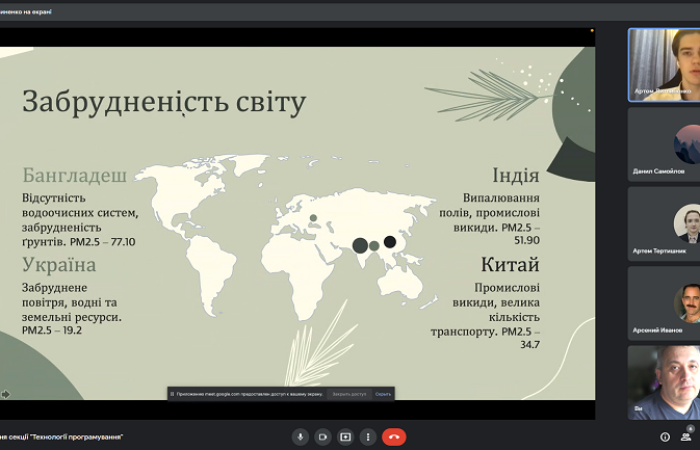The height and width of the screenshot is (450, 700).
Task: Start presenting your screen
Action: pos(345,437)
